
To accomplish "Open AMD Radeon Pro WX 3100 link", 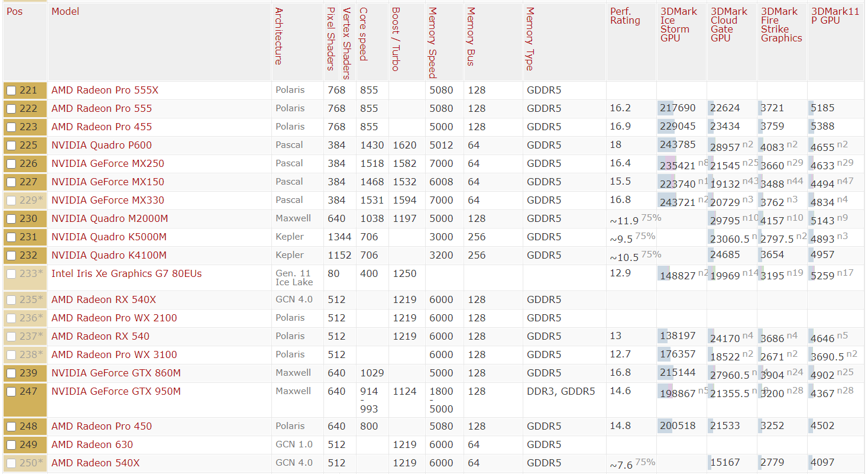I will 114,355.
